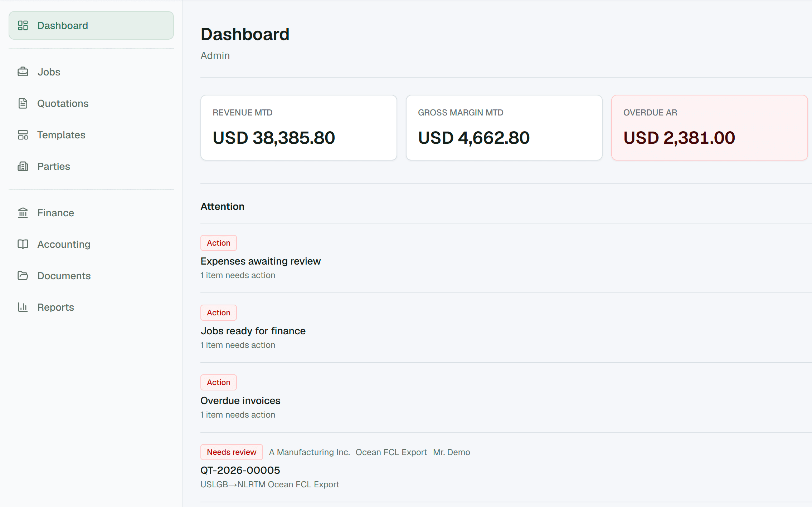Click the Documents folder icon
Screen dimensions: 812x507
pyautogui.click(x=23, y=276)
